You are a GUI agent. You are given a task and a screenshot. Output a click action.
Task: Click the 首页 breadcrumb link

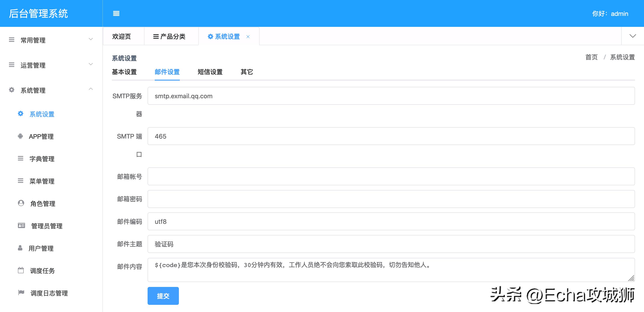[x=591, y=57]
